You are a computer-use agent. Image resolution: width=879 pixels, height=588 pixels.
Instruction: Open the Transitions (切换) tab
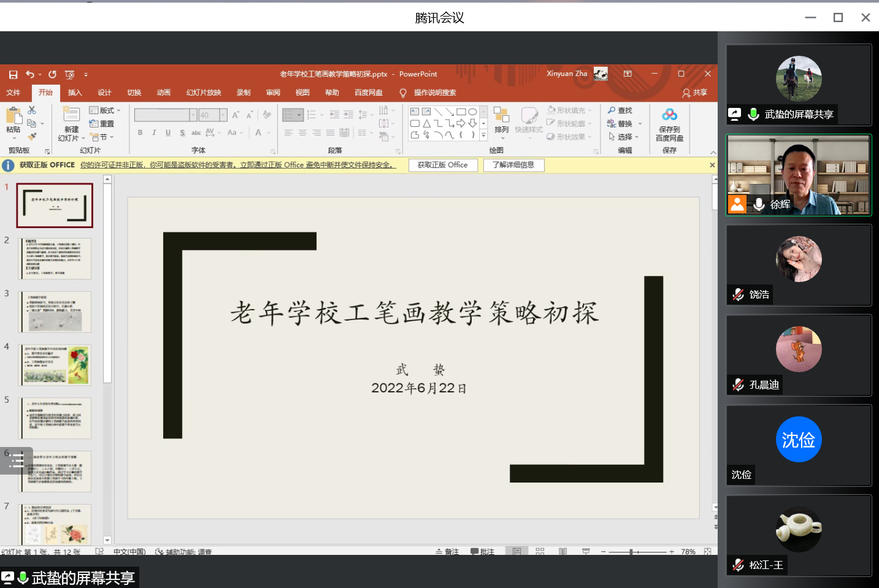click(134, 93)
